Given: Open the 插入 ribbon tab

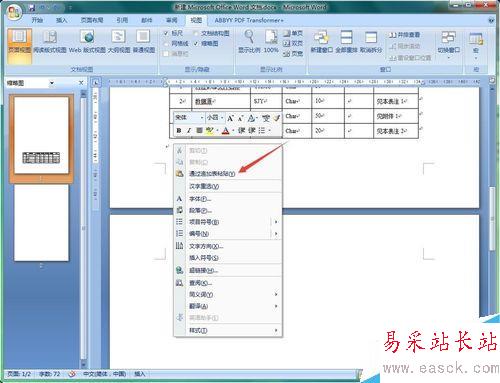Looking at the screenshot, I should click(62, 20).
